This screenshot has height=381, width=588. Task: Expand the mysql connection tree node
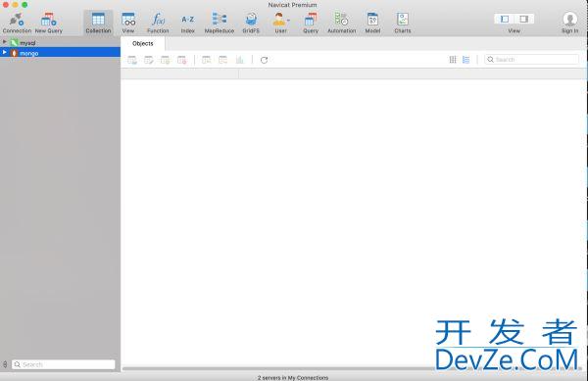(5, 42)
